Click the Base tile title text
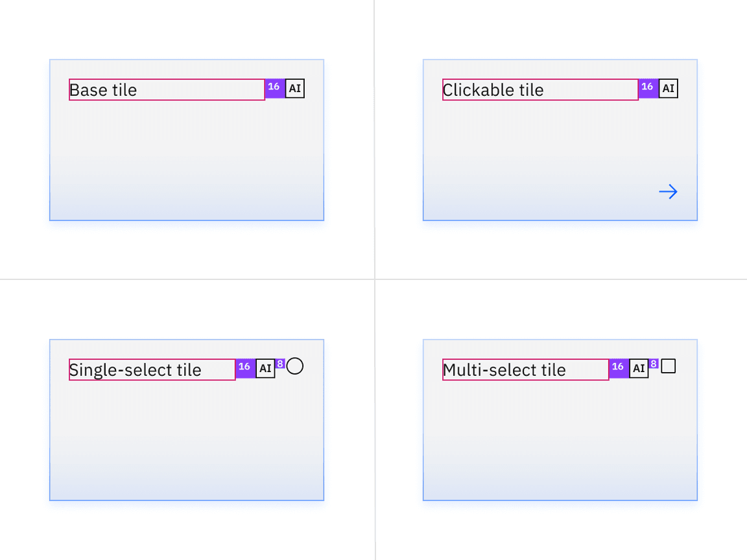The height and width of the screenshot is (560, 747). coord(103,90)
